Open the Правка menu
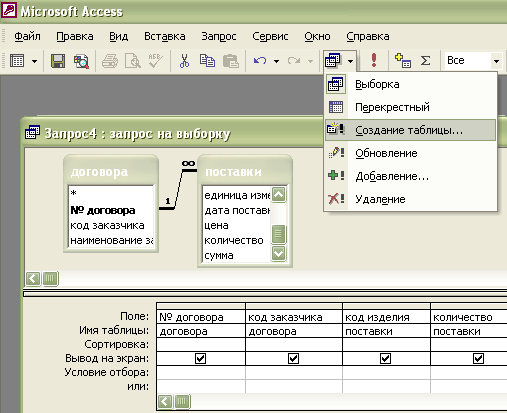The image size is (507, 413). (75, 36)
